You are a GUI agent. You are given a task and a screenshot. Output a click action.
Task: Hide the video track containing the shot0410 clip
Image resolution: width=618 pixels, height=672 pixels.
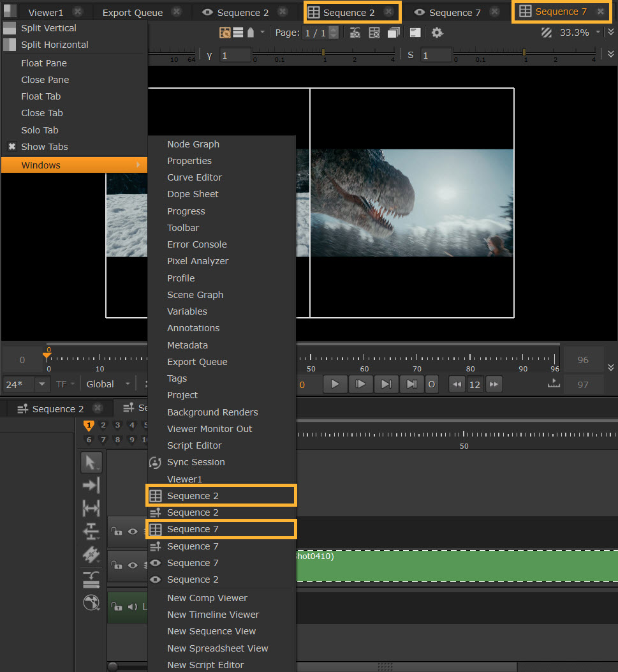pyautogui.click(x=133, y=565)
